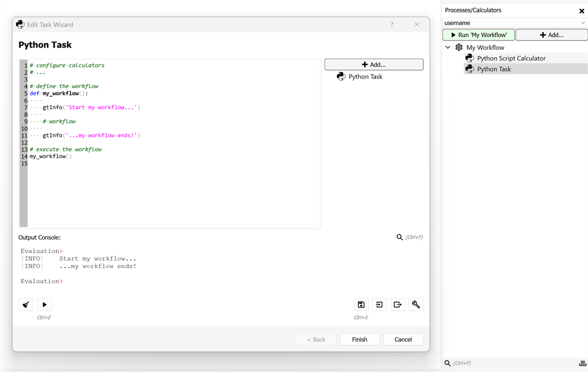Open settings with the wrench icon
Screen dimensions: 588x372
point(416,304)
